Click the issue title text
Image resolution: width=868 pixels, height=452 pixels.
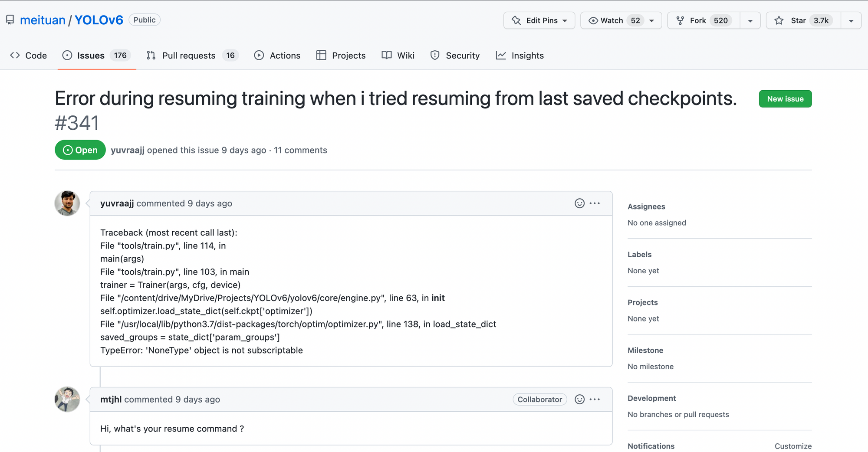click(396, 98)
